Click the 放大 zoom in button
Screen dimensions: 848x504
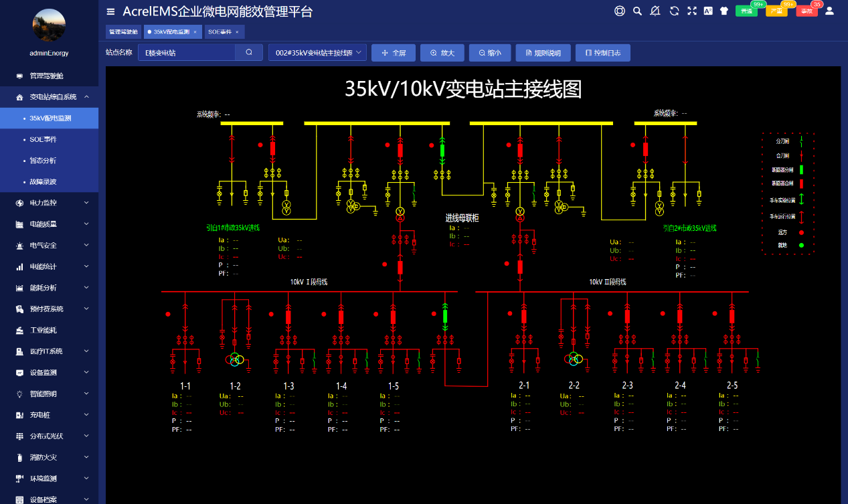(442, 53)
